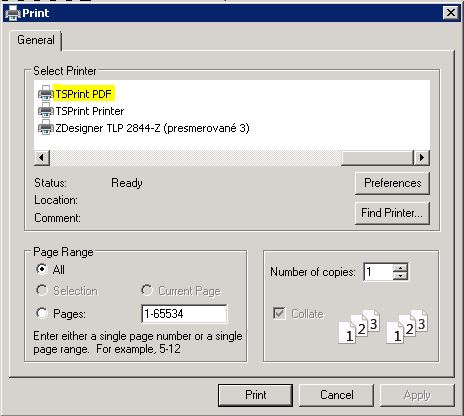
Task: Click the Print button
Action: pos(255,395)
